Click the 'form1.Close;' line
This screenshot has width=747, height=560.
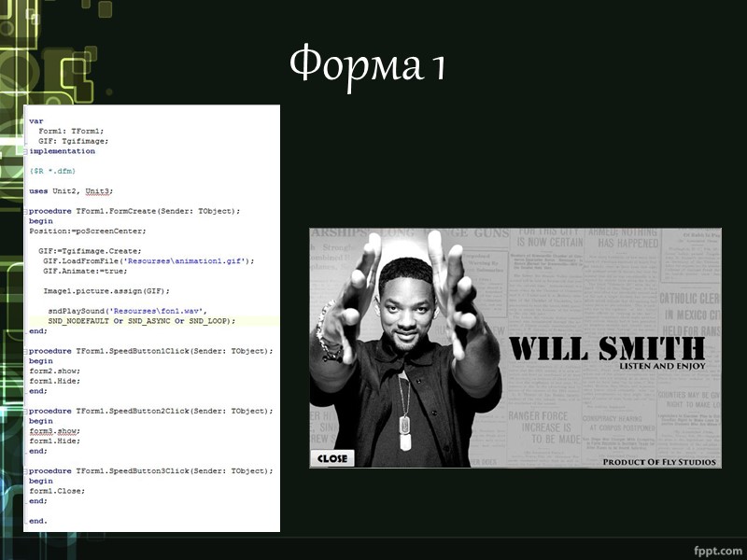(x=57, y=491)
